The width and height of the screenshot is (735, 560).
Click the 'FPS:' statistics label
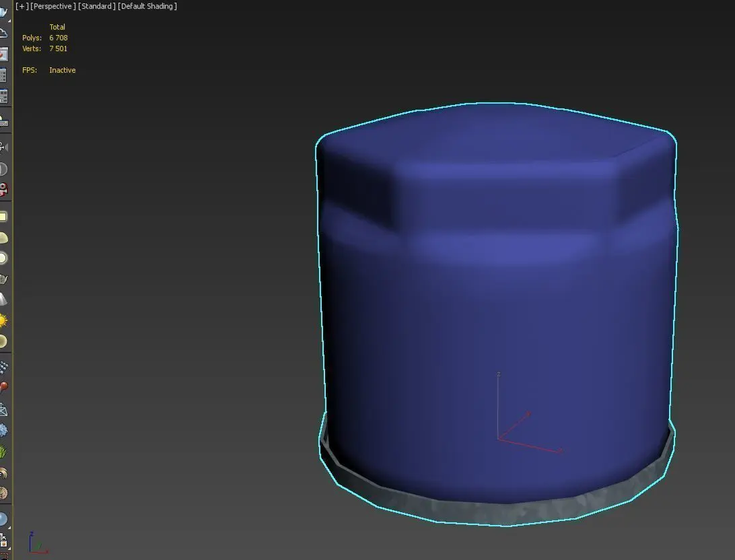(x=30, y=70)
